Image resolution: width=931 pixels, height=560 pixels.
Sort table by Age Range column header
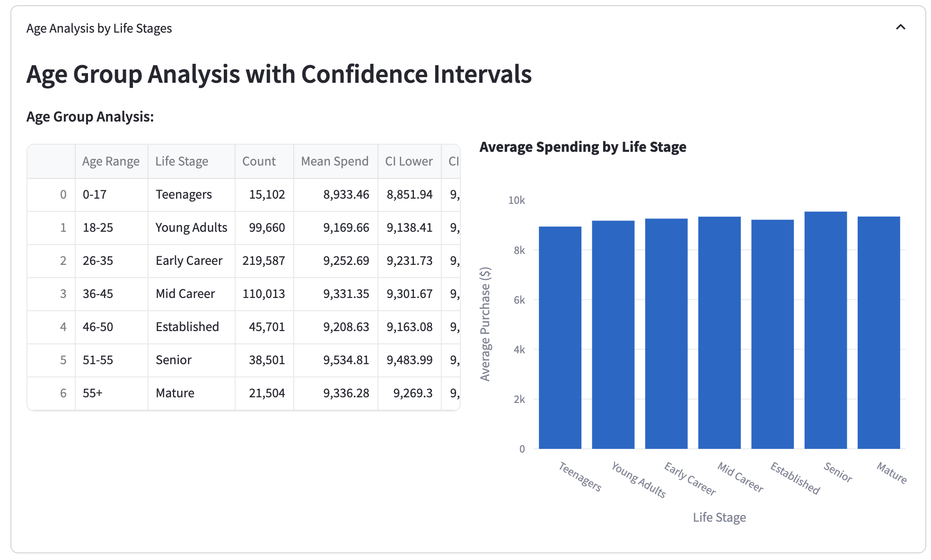pyautogui.click(x=111, y=161)
